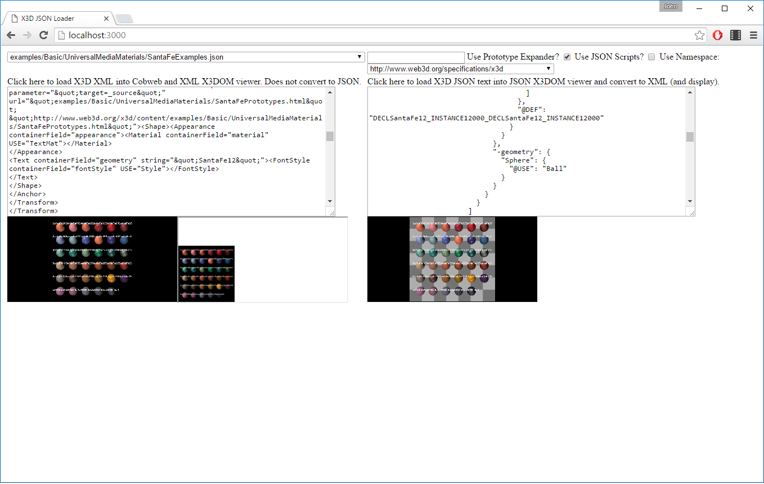Viewport: 764px width, 484px height.
Task: Open the Chrome hamburger menu
Action: pyautogui.click(x=753, y=35)
